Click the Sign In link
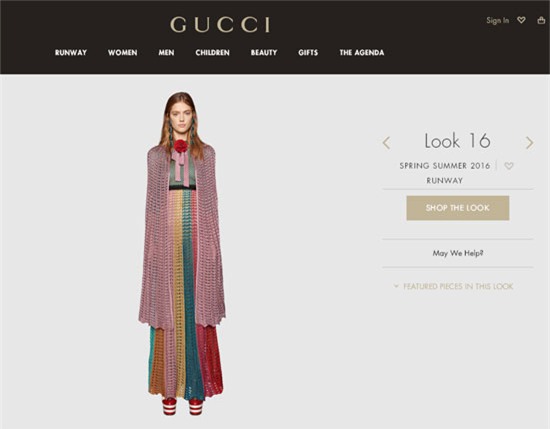The width and height of the screenshot is (550, 429). [x=497, y=20]
